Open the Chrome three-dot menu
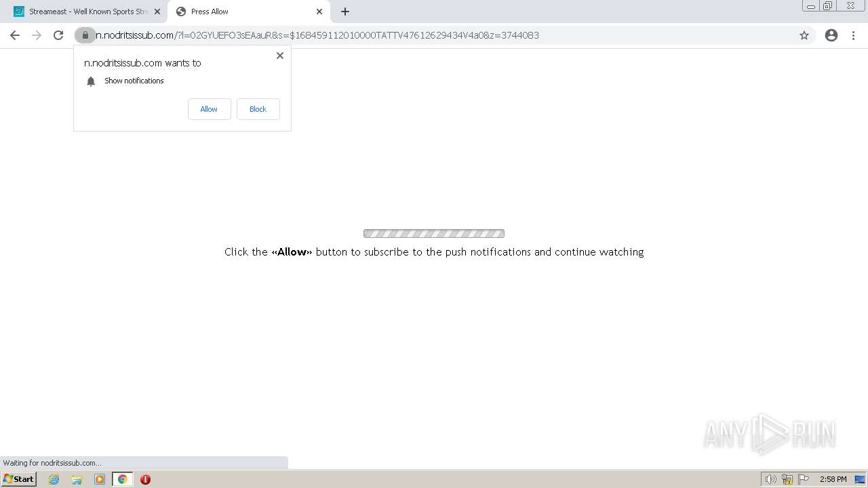This screenshot has width=868, height=488. (853, 35)
